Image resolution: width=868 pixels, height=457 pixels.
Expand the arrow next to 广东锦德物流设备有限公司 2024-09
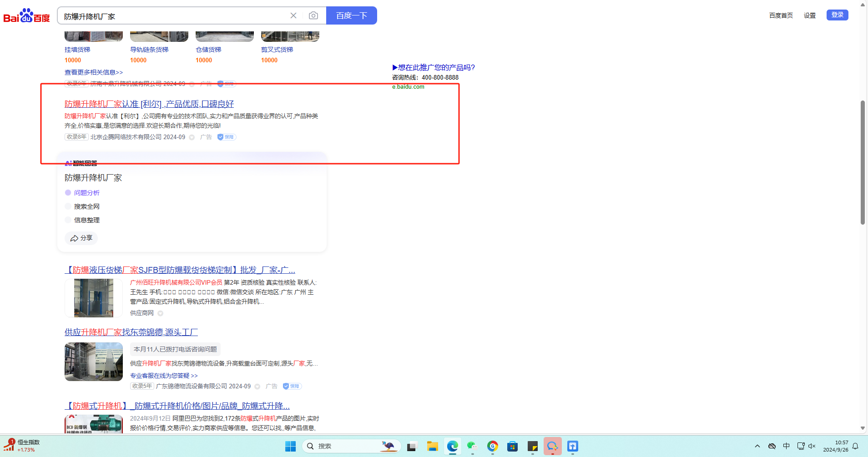click(257, 387)
